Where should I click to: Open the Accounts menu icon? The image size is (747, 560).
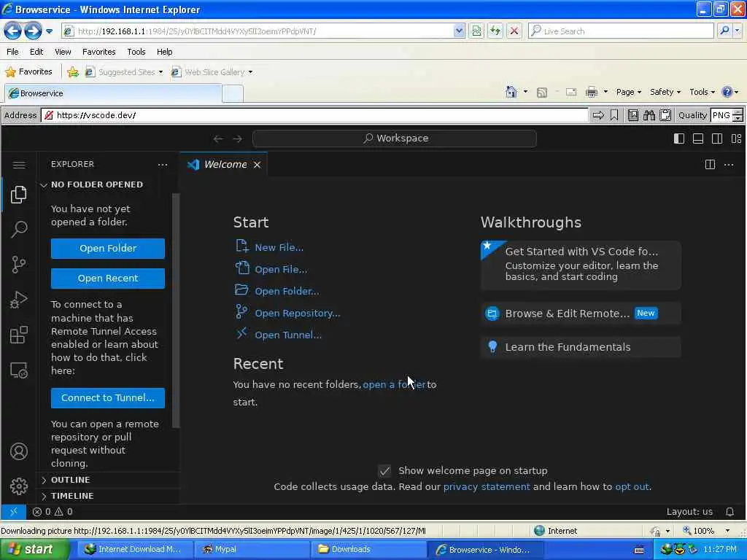pyautogui.click(x=18, y=451)
